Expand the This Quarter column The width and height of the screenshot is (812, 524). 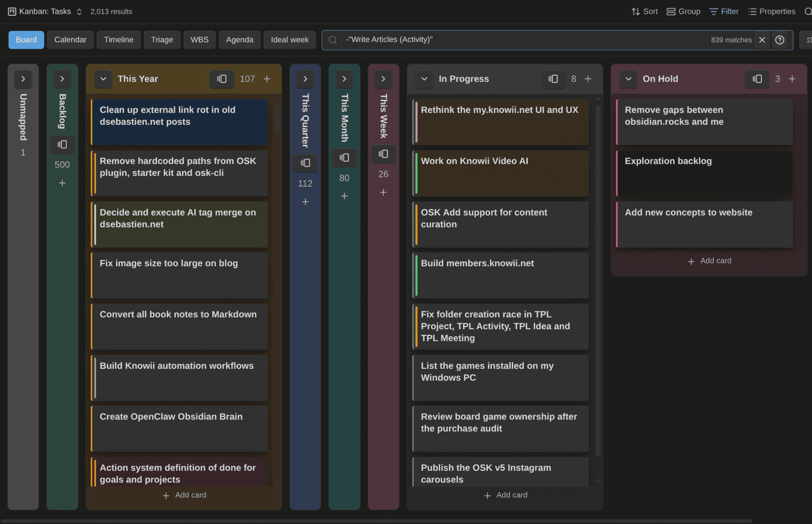coord(305,79)
